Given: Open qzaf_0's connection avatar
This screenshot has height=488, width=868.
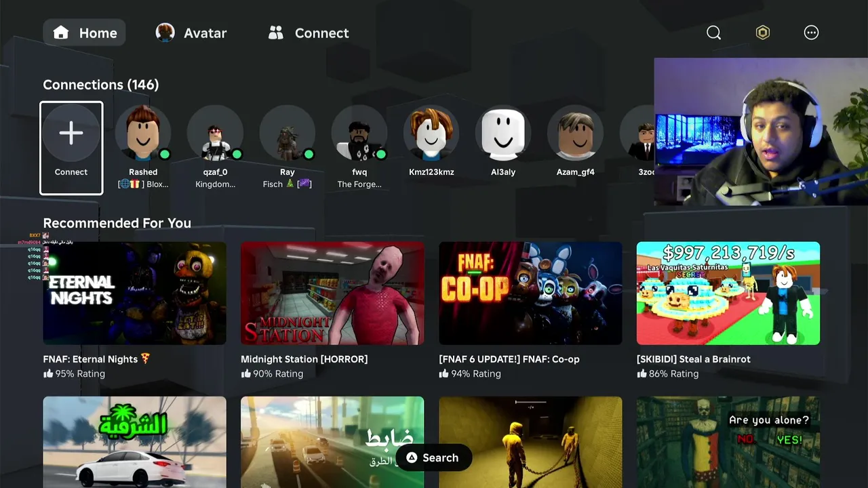Looking at the screenshot, I should (215, 133).
